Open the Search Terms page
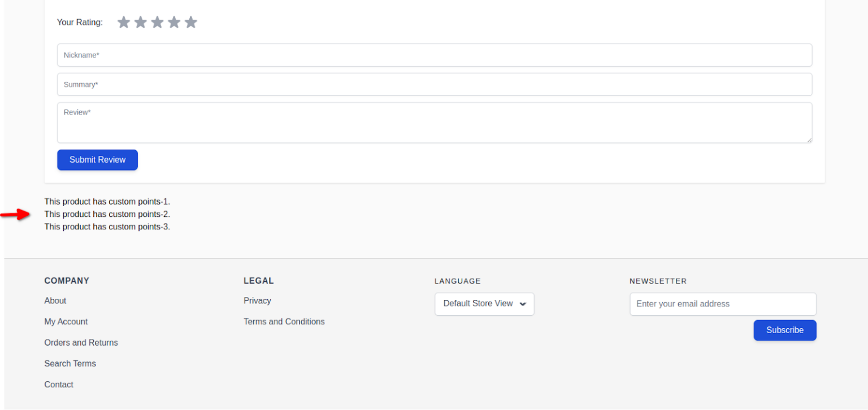The height and width of the screenshot is (410, 868). (x=70, y=363)
